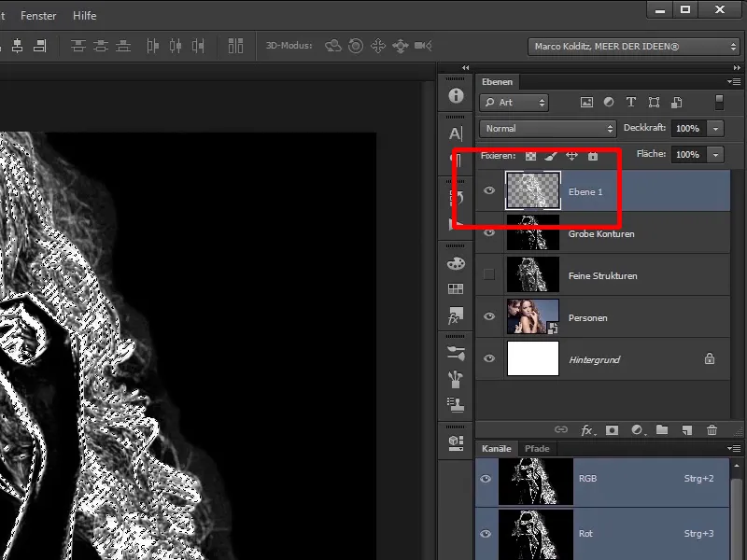Viewport: 747px width, 560px height.
Task: Lock all with padlock in Fixieren row
Action: coord(593,156)
